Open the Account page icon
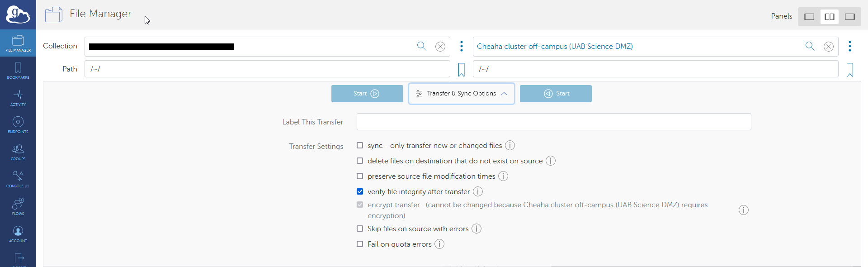 [x=18, y=234]
